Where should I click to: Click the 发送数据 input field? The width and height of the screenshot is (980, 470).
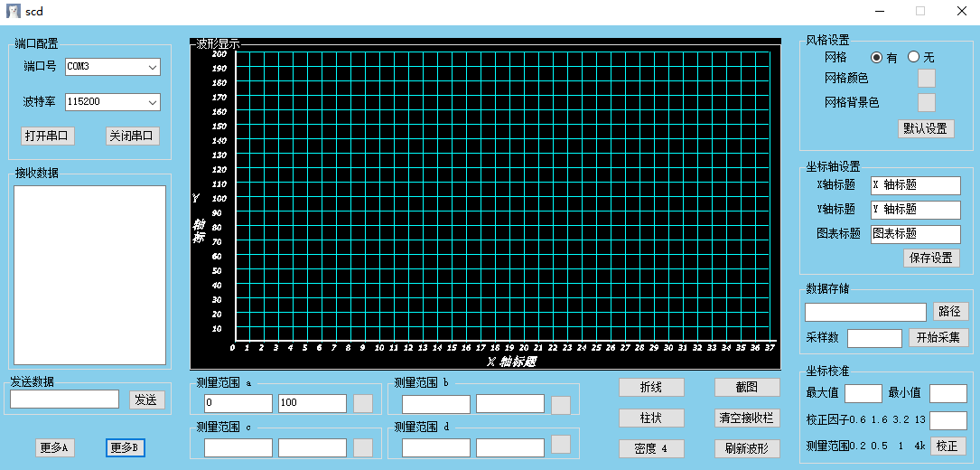tap(64, 399)
